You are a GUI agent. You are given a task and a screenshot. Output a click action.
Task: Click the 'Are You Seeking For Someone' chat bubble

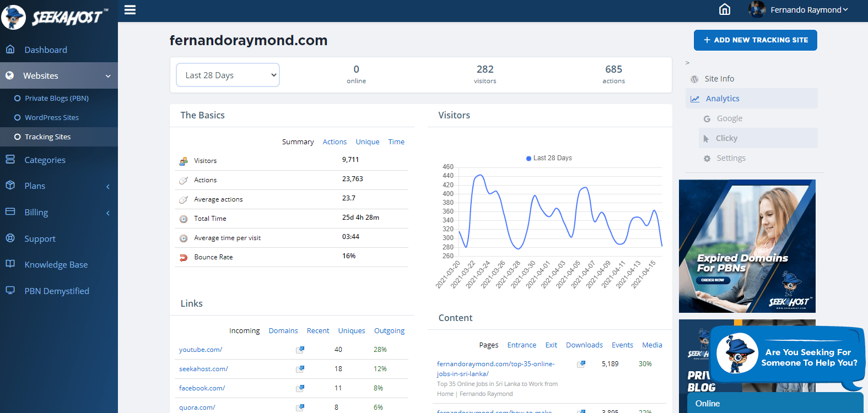coord(787,357)
